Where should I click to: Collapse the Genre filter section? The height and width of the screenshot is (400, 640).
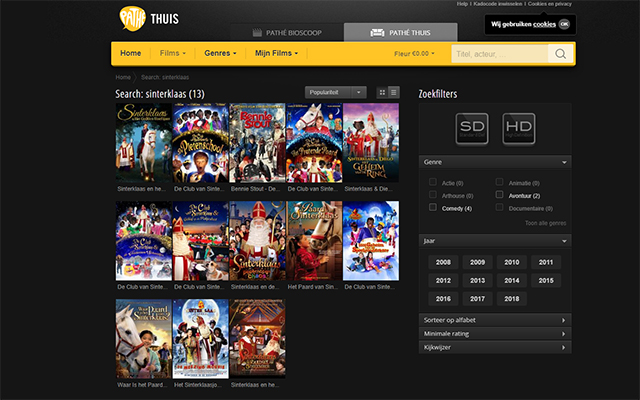coord(495,162)
